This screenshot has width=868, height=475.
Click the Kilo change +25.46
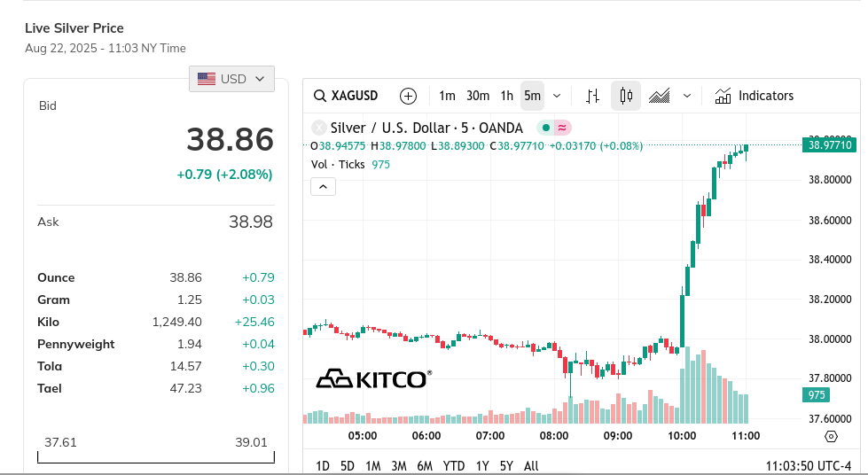tap(254, 322)
